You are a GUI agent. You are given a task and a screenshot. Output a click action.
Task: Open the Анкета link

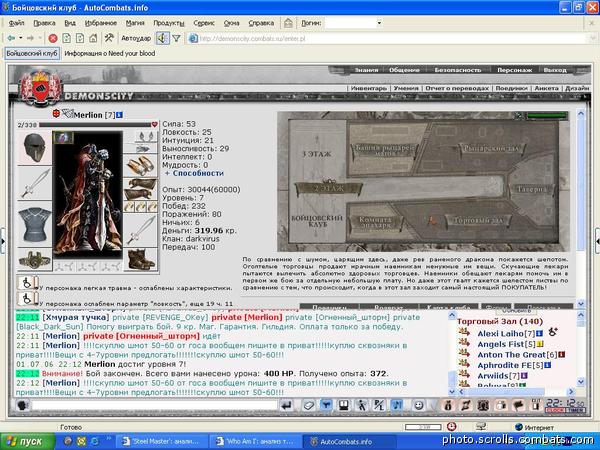(x=546, y=88)
